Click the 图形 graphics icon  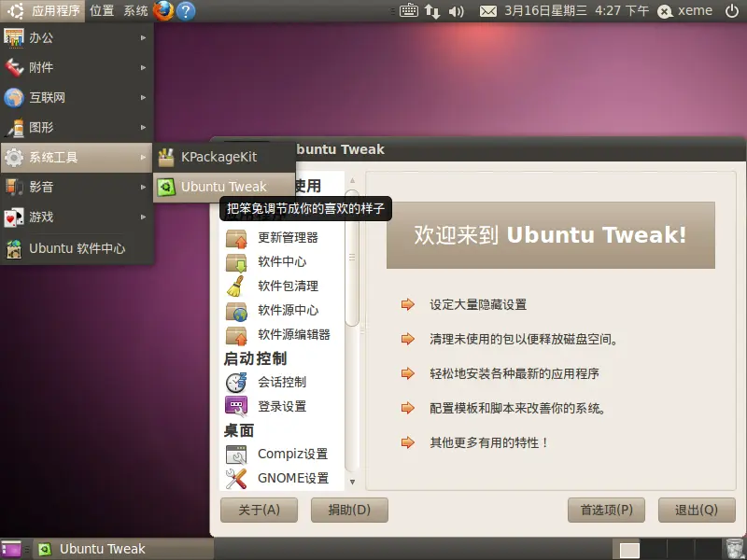[13, 128]
